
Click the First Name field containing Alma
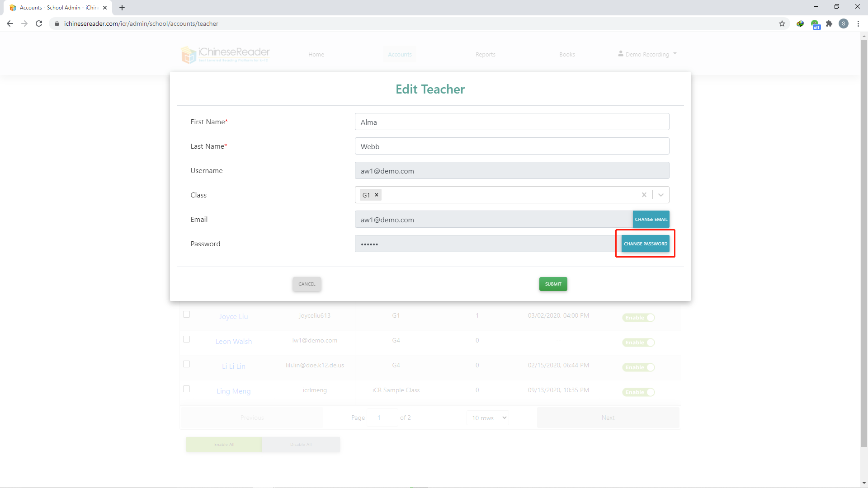(x=512, y=122)
